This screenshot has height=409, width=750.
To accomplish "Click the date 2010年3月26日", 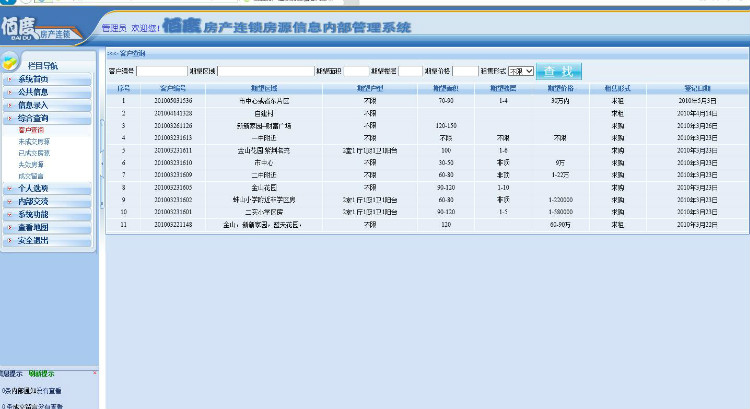I will click(x=697, y=126).
